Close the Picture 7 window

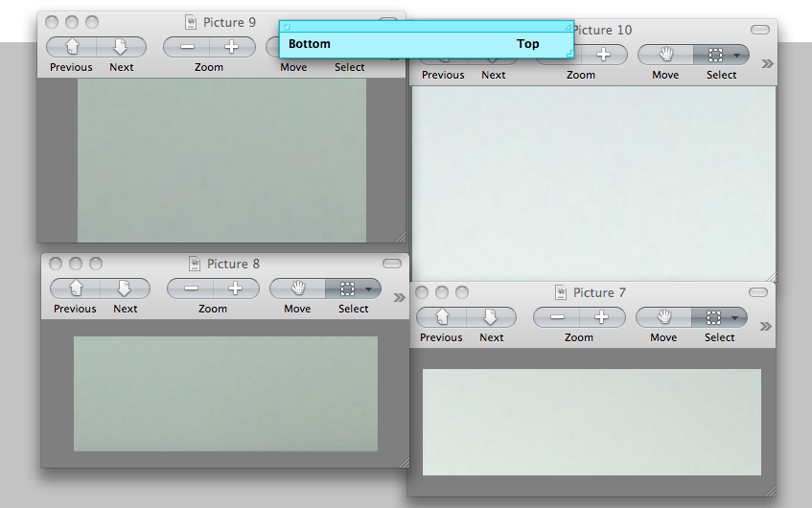422,292
